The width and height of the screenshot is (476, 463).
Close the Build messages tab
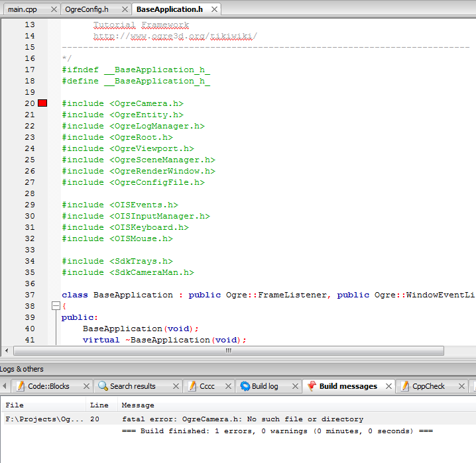(x=388, y=386)
